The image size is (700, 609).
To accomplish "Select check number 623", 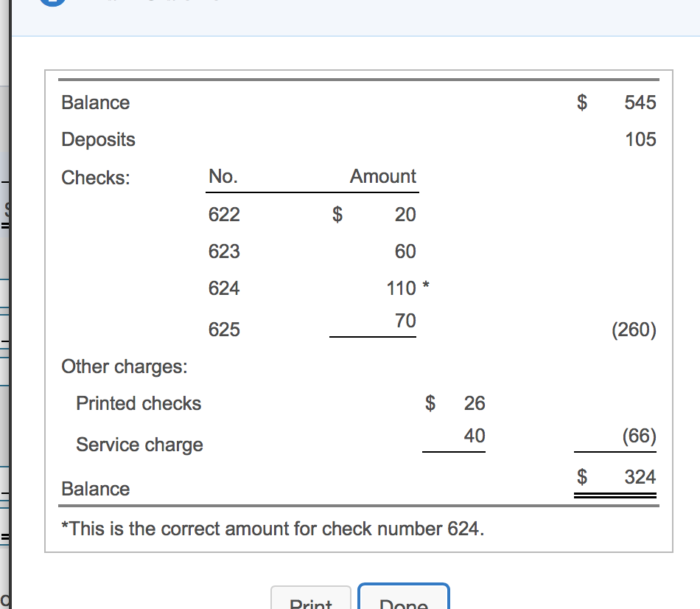I will 224,251.
